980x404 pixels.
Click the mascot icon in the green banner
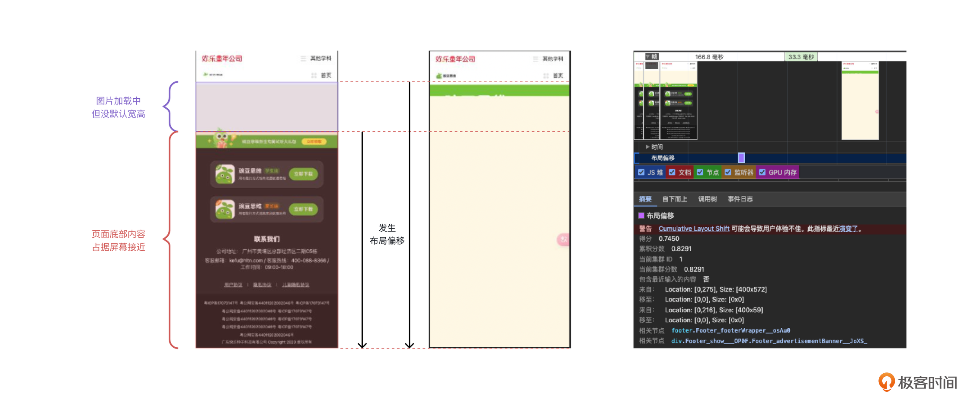click(221, 139)
